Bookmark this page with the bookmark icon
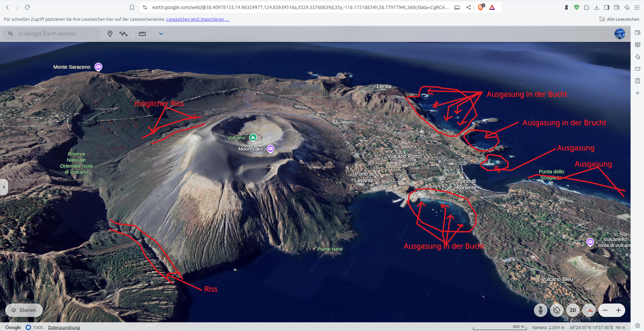The height and width of the screenshot is (331, 644). (132, 7)
